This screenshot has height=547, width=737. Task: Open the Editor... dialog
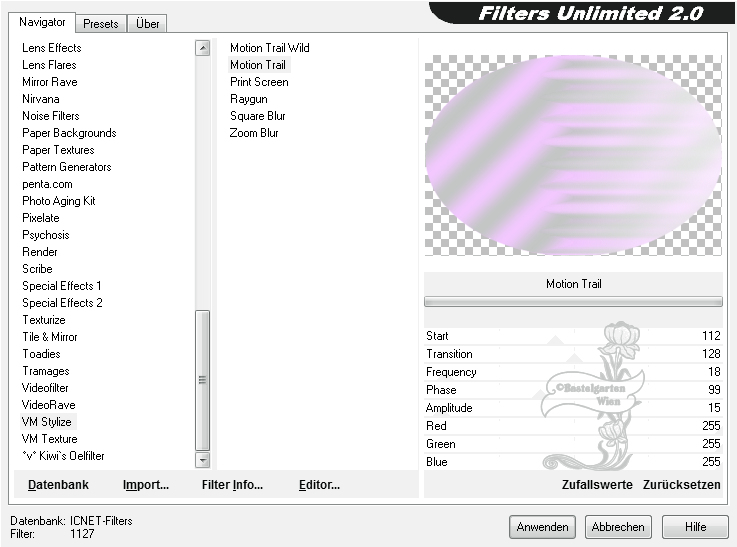coord(319,484)
